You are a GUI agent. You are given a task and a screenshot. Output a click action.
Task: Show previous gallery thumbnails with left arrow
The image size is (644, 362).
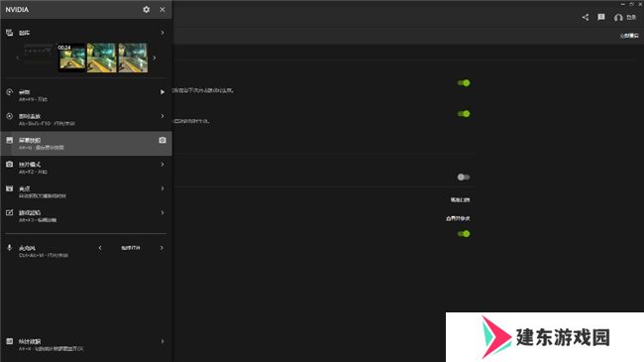[17, 58]
